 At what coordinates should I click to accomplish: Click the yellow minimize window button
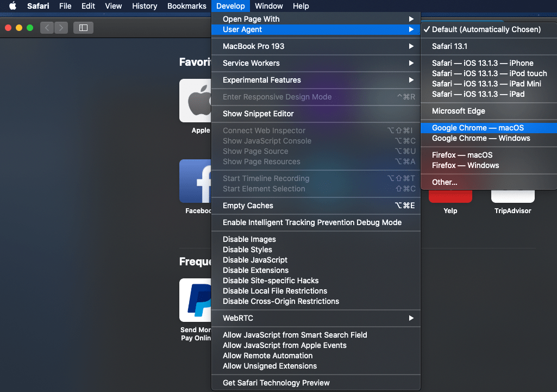(x=19, y=28)
